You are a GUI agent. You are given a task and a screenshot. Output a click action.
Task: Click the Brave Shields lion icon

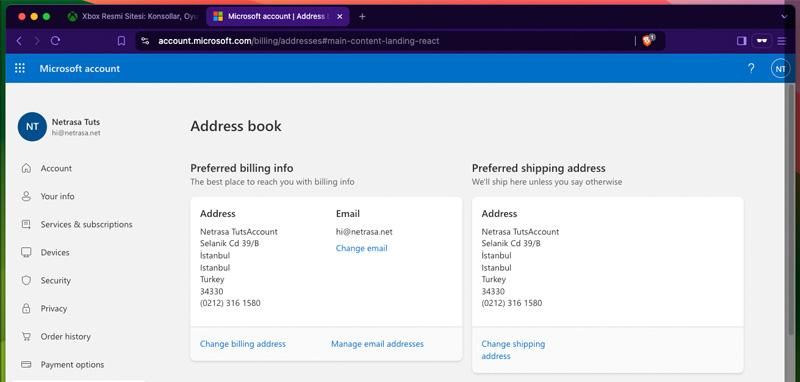click(x=648, y=40)
